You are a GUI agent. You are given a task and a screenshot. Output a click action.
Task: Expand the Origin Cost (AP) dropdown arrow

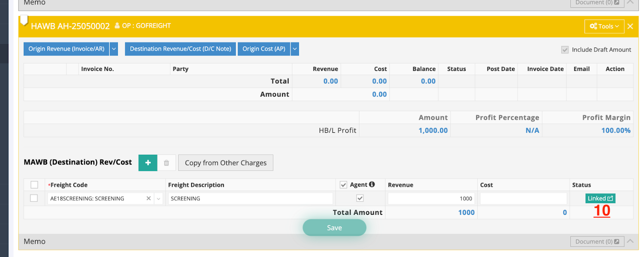(x=295, y=49)
